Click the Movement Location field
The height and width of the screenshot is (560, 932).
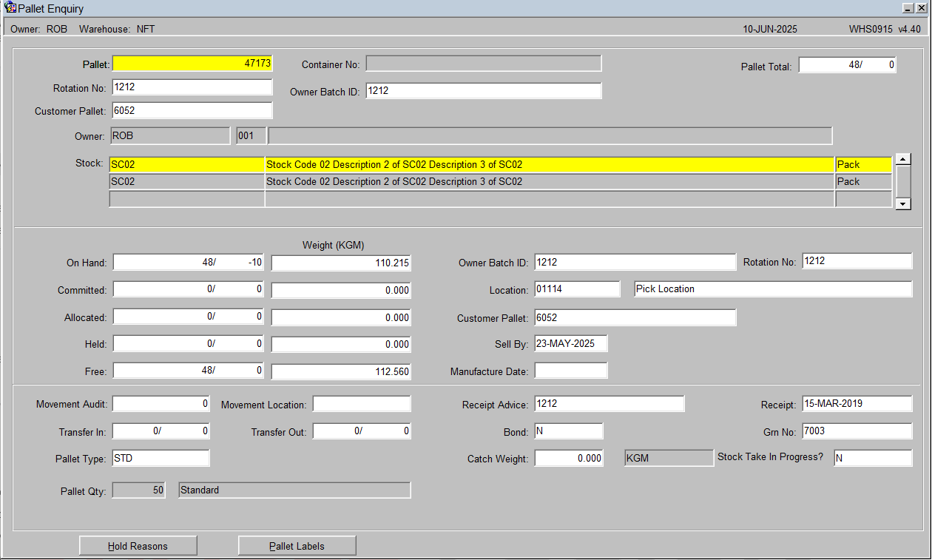(x=361, y=404)
